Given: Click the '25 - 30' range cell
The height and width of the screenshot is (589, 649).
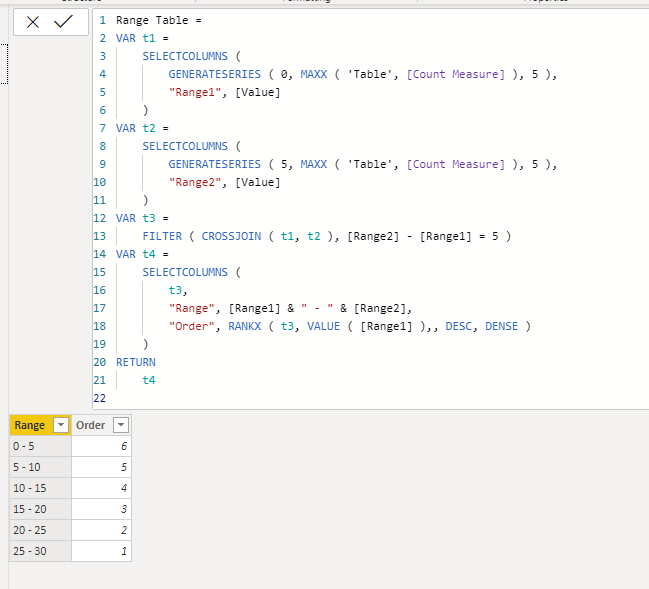Looking at the screenshot, I should (x=40, y=551).
